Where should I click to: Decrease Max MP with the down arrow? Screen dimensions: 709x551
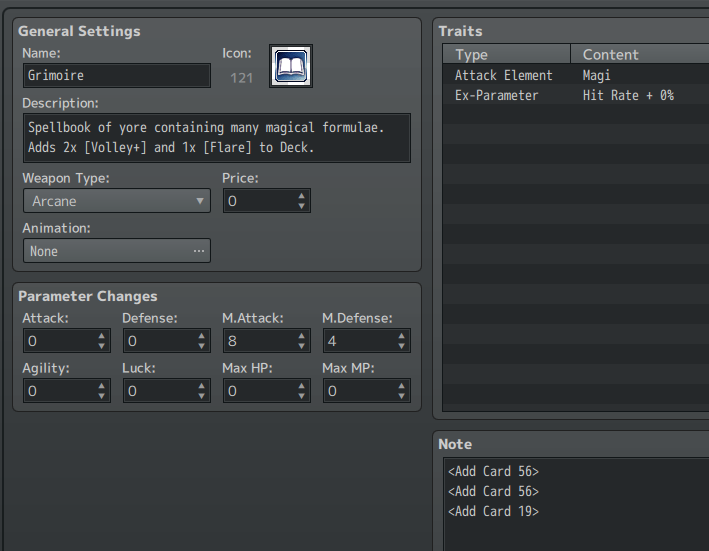pyautogui.click(x=402, y=396)
